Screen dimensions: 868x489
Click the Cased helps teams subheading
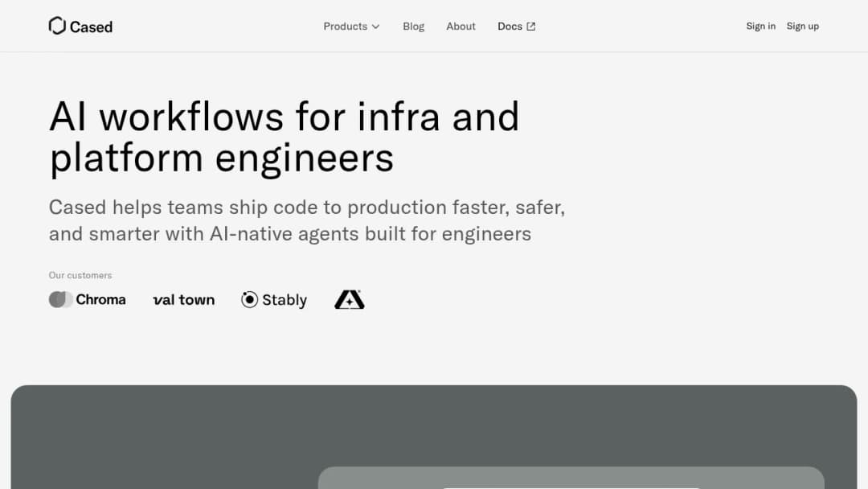[307, 220]
